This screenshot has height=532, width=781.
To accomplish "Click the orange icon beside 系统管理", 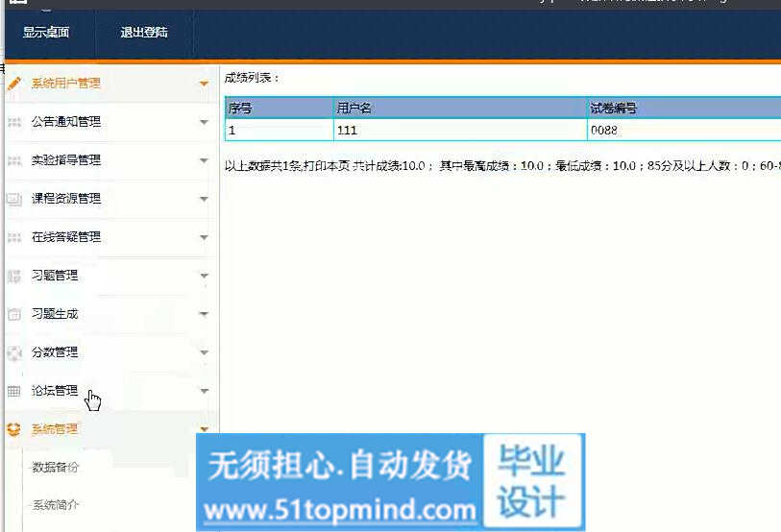I will 13,429.
